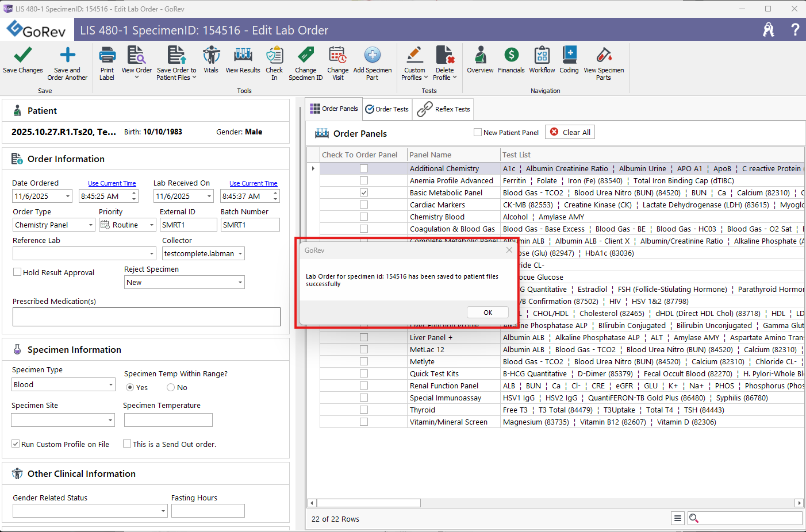Open the Financials navigation icon
This screenshot has width=806, height=532.
click(x=511, y=56)
